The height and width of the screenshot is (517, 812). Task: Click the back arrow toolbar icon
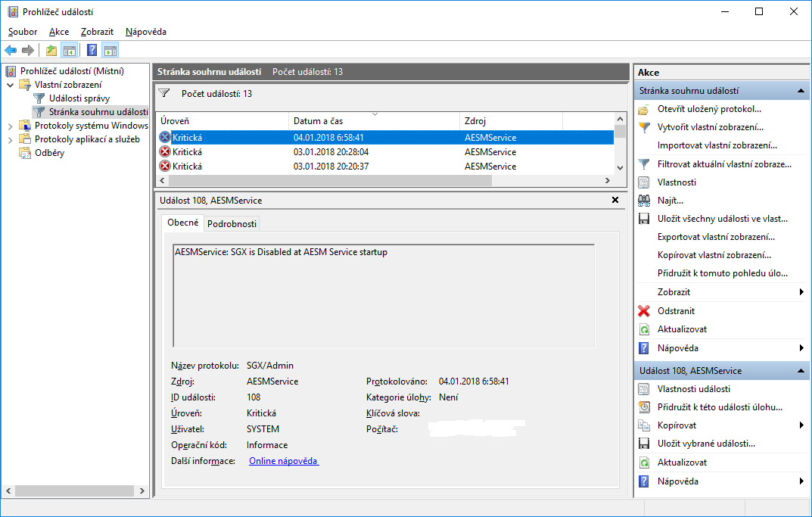pyautogui.click(x=11, y=51)
